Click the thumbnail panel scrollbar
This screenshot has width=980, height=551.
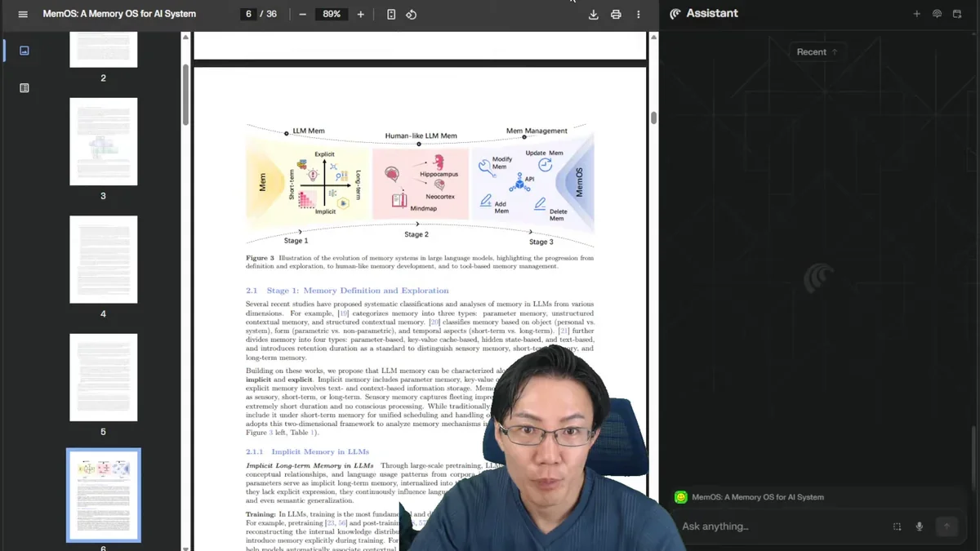[185, 94]
